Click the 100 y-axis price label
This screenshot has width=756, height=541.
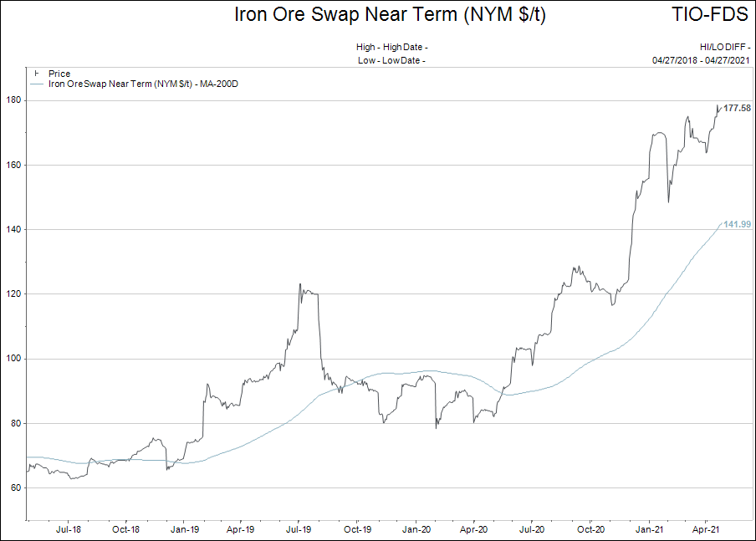point(13,359)
